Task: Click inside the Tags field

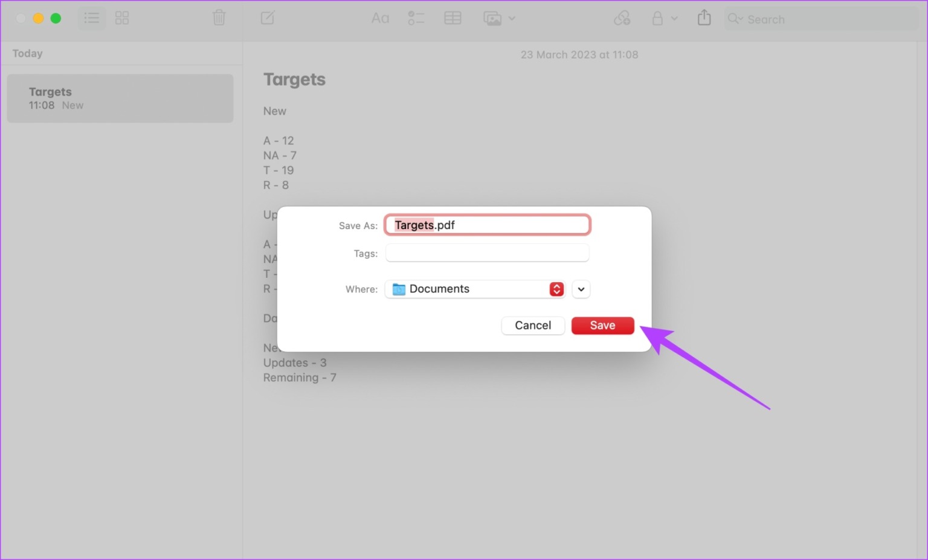Action: coord(487,253)
